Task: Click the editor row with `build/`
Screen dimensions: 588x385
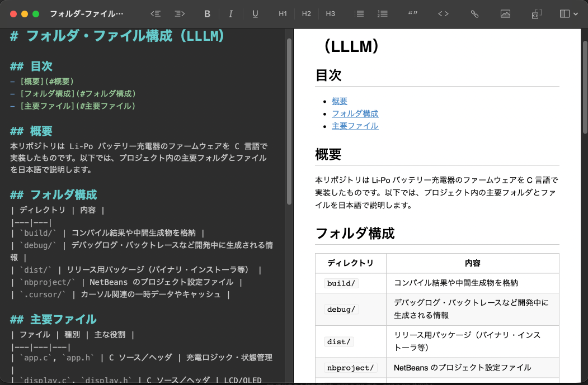Action: pyautogui.click(x=107, y=233)
